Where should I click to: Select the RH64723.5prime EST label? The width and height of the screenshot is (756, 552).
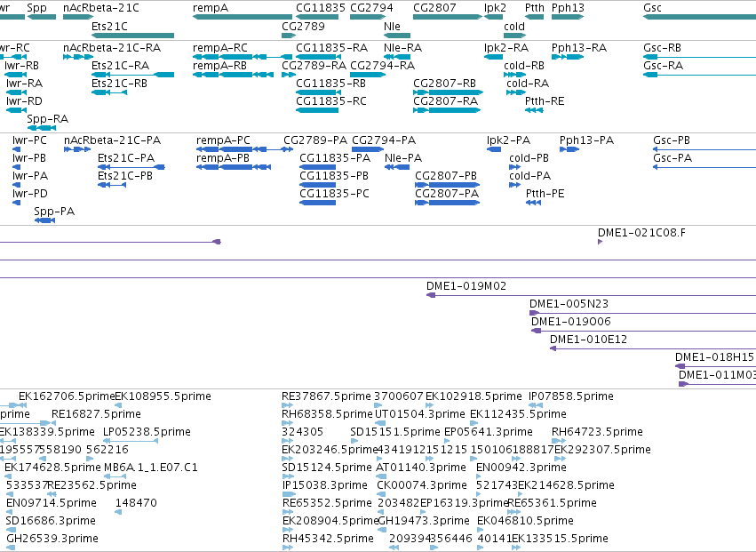(x=597, y=432)
